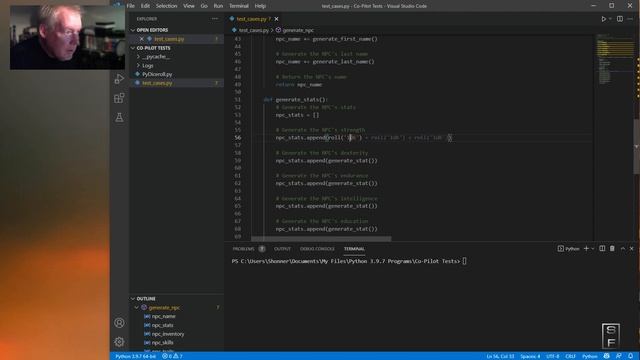Open the Go menu
The height and width of the screenshot is (360, 640).
coord(204,6)
